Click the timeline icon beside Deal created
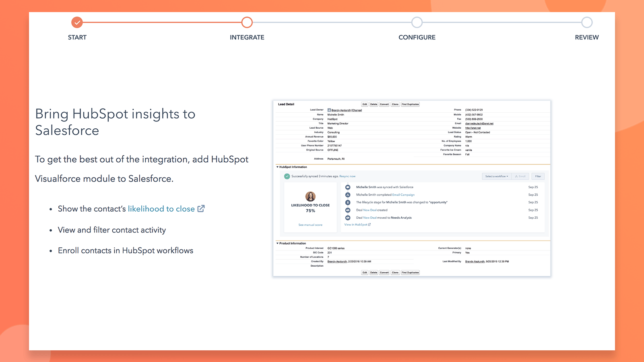This screenshot has height=362, width=644. click(x=348, y=210)
